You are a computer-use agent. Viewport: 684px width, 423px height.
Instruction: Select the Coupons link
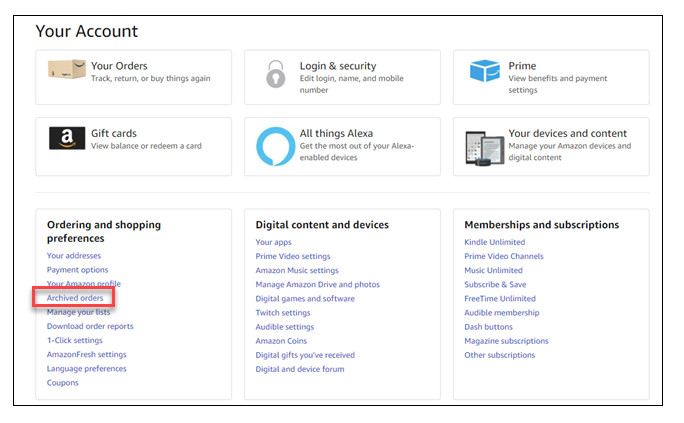click(63, 383)
